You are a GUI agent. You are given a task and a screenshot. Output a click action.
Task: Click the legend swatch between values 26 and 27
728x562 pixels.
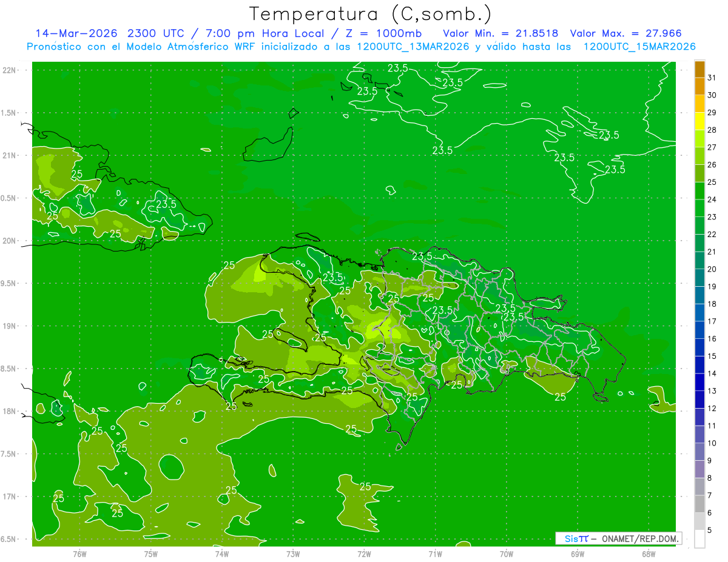(x=699, y=156)
